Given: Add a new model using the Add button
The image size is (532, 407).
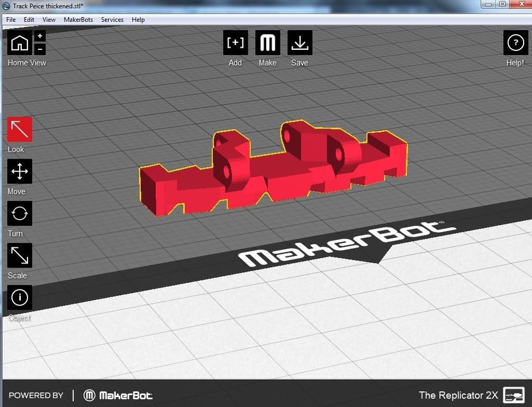Looking at the screenshot, I should tap(235, 43).
